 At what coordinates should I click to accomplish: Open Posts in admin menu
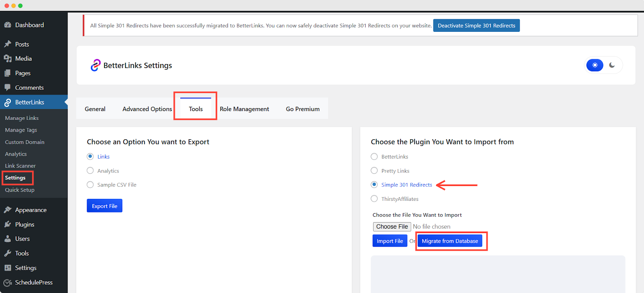pyautogui.click(x=22, y=44)
